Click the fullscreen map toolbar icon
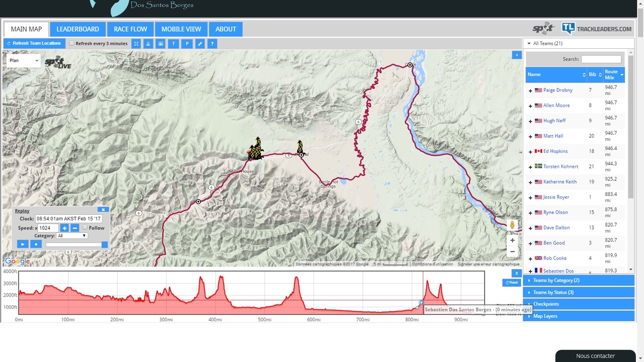The image size is (644, 362). tap(136, 43)
